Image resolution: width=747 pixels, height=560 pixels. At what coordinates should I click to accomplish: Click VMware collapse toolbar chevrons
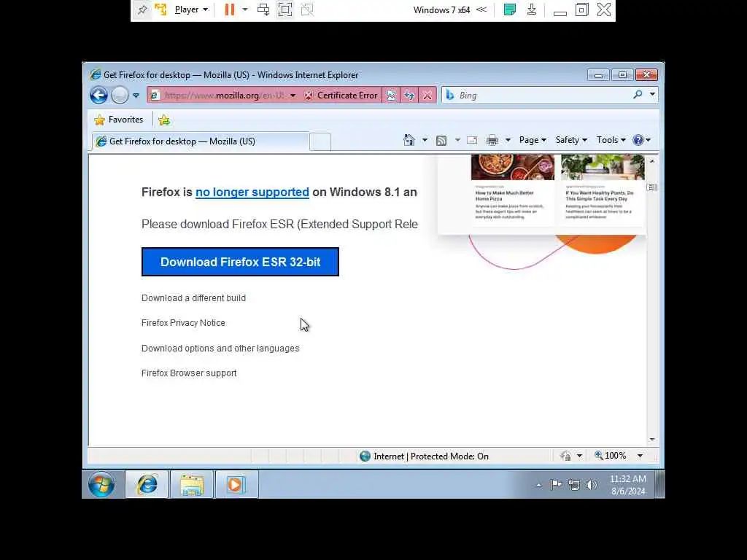tap(481, 9)
